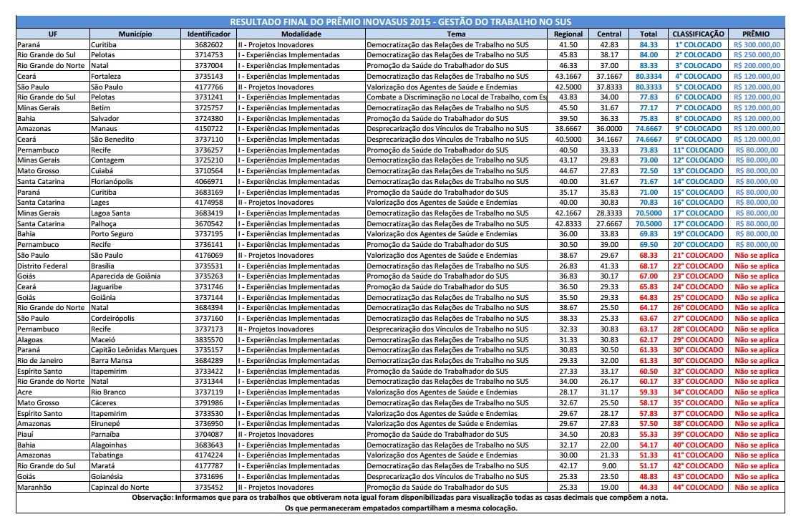Click the 'Observação' note below the table

pyautogui.click(x=399, y=498)
